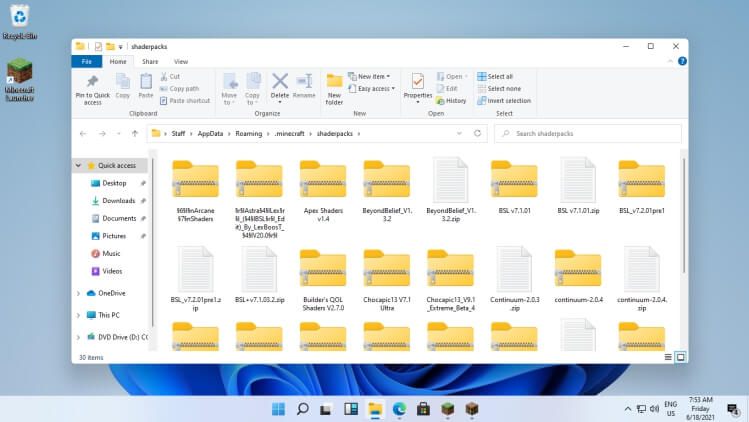Screen dimensions: 749x422
Task: Open the Easy access dropdown
Action: click(372, 88)
